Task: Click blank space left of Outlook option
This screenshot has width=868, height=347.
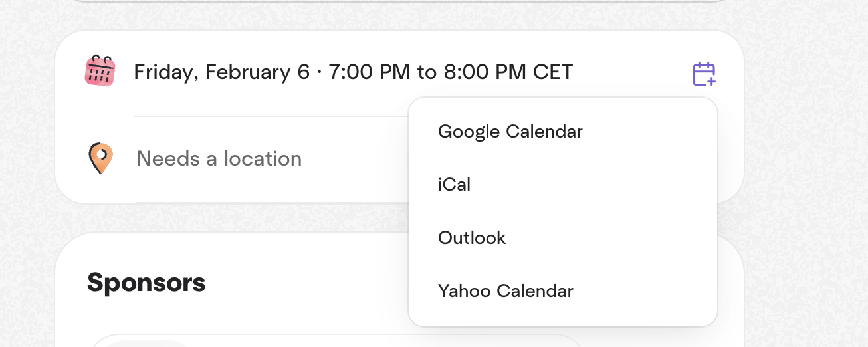Action: [x=423, y=238]
